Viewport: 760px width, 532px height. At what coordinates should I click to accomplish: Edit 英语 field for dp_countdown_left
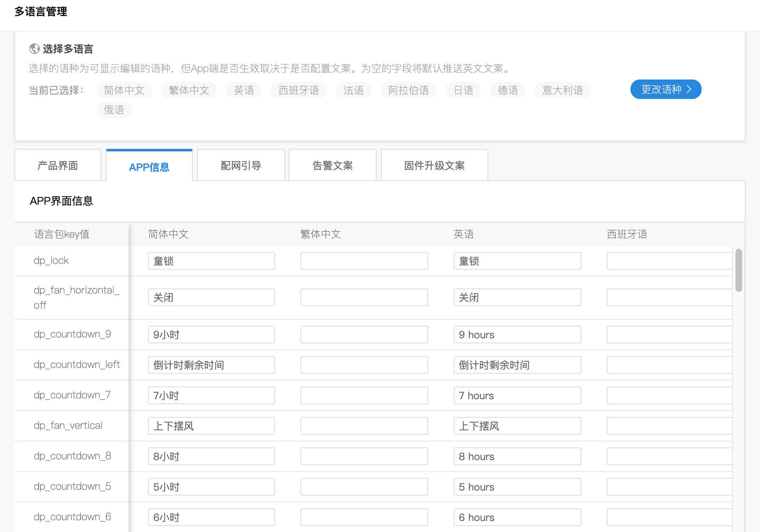click(518, 365)
